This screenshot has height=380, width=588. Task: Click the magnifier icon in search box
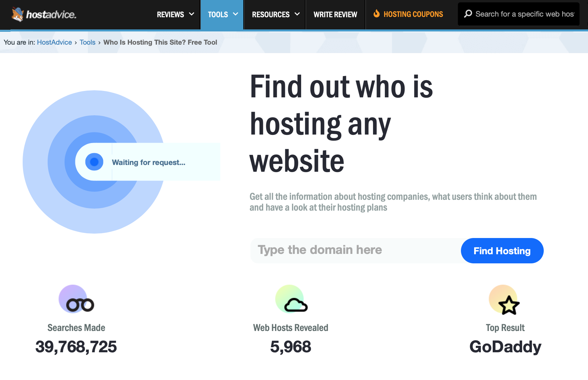(468, 14)
